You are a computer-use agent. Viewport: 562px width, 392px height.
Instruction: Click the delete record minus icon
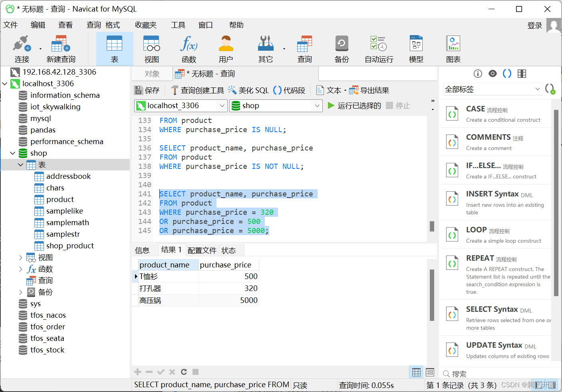pyautogui.click(x=149, y=372)
